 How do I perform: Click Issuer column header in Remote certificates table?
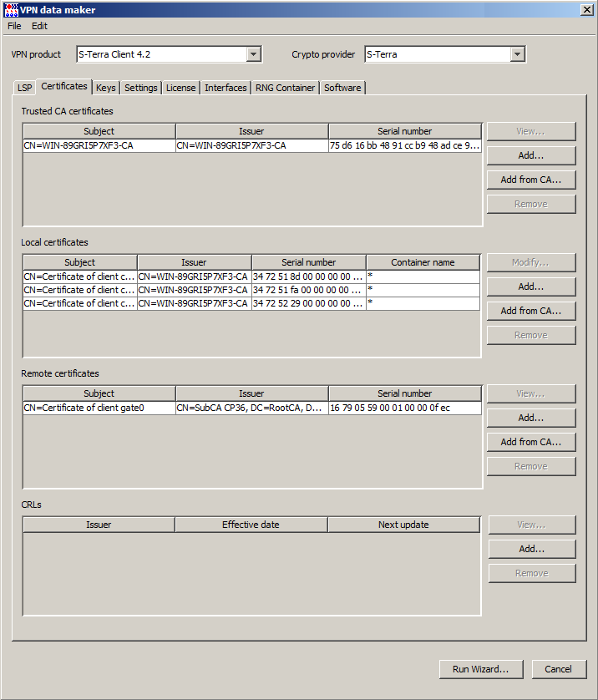pyautogui.click(x=251, y=393)
